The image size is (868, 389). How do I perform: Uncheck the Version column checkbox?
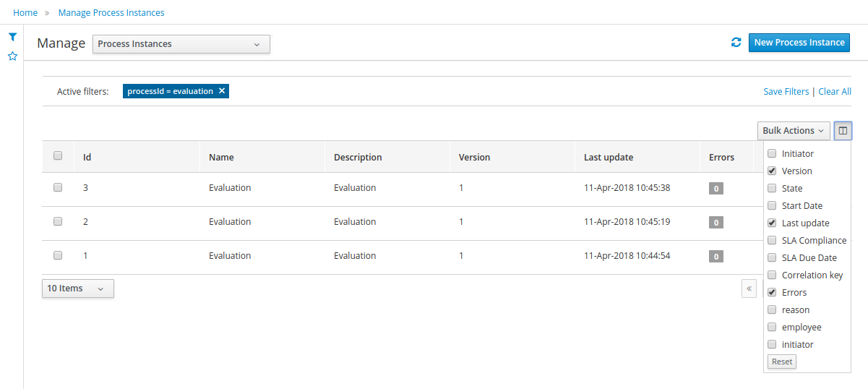tap(772, 171)
